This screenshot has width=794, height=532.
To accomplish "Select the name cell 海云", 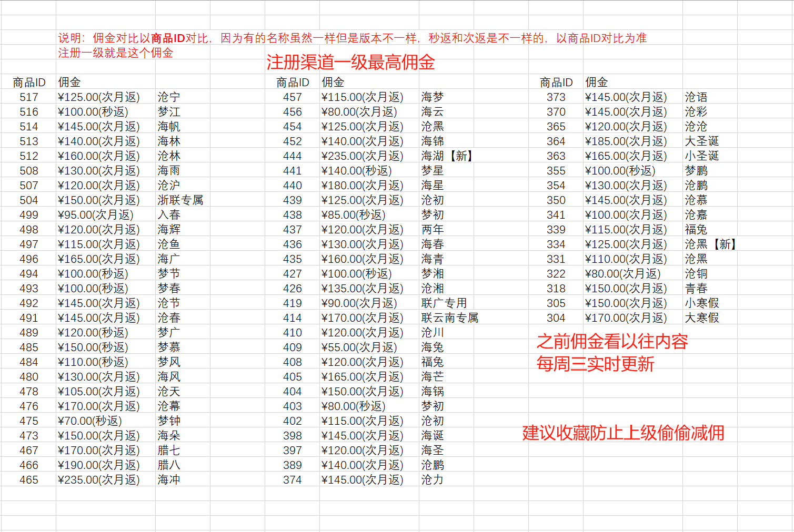I will point(446,112).
